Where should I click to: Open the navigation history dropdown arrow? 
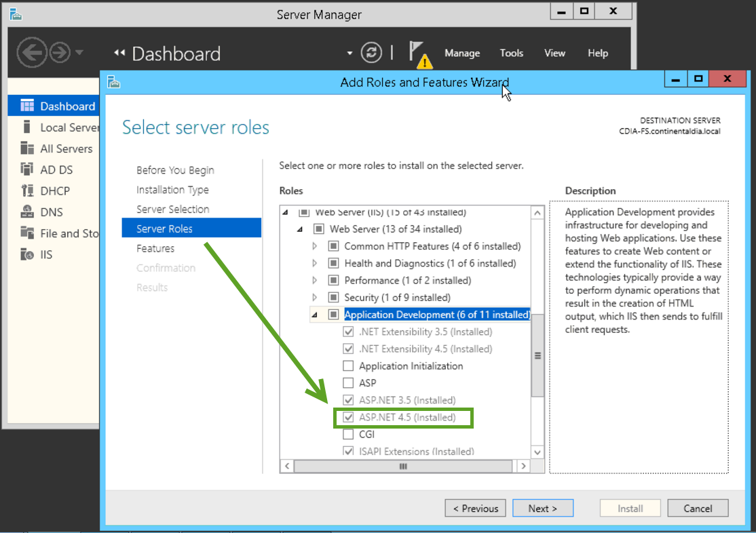(79, 52)
